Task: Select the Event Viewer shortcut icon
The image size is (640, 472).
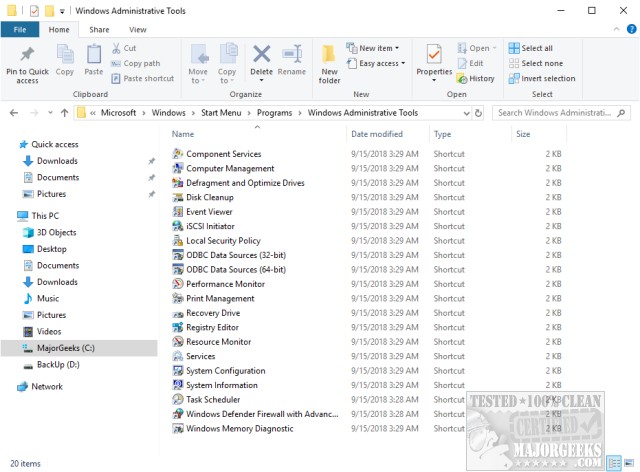Action: pyautogui.click(x=178, y=212)
